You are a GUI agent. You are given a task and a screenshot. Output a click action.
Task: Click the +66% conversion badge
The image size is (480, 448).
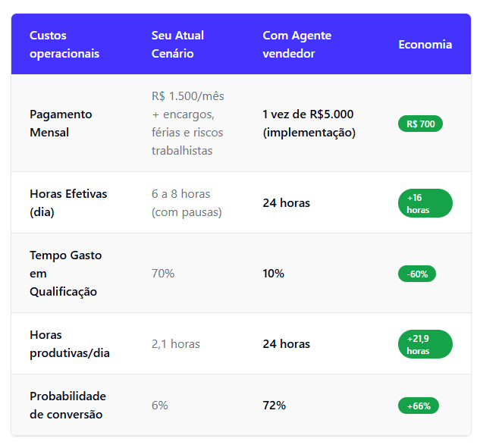(418, 406)
